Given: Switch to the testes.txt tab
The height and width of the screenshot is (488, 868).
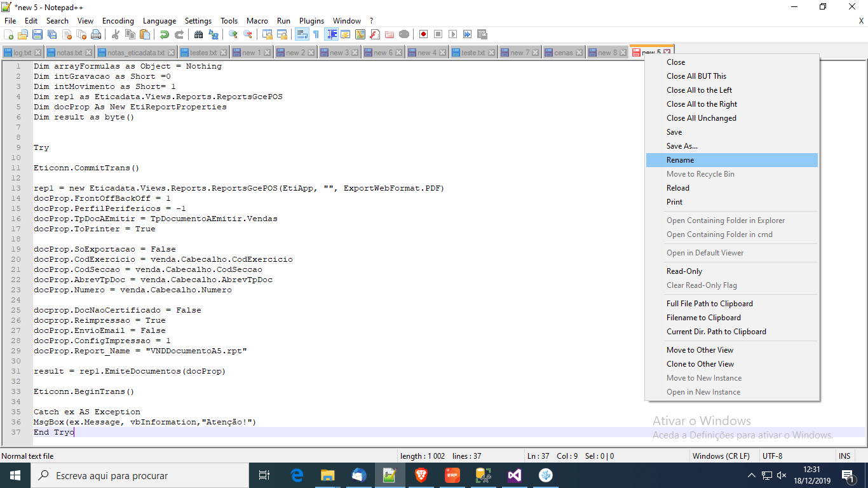Looking at the screenshot, I should [x=203, y=53].
